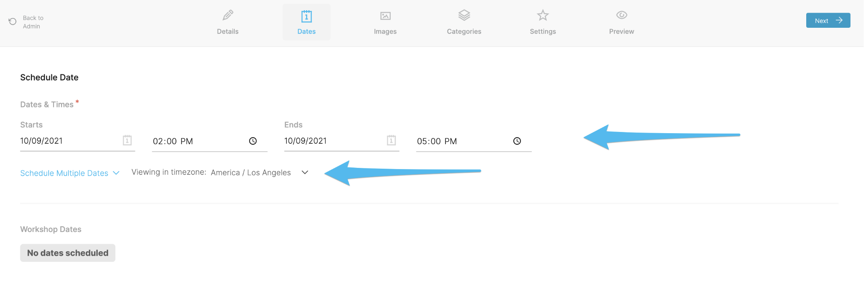Click the Next button
Image resolution: width=868 pixels, height=290 pixels.
[x=828, y=20]
